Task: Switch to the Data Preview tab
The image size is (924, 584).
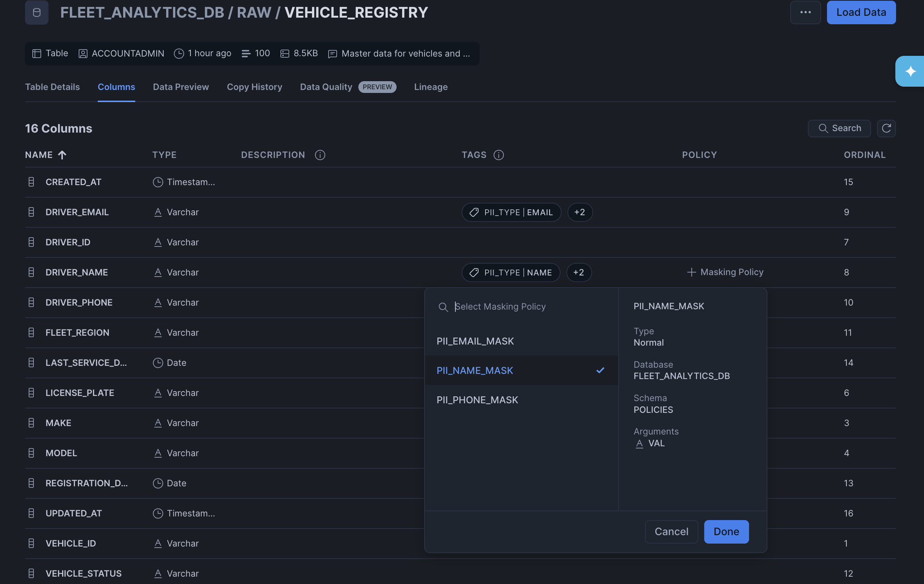Action: [x=181, y=87]
